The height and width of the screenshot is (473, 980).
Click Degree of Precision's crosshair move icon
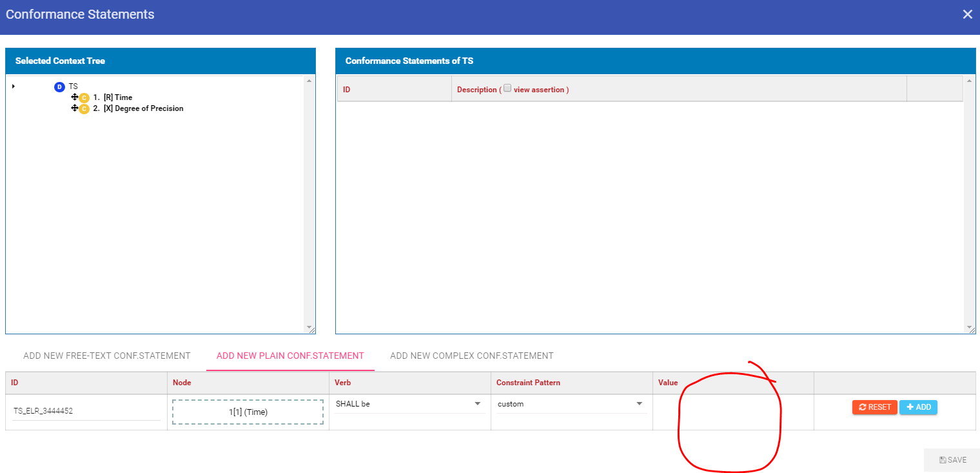75,108
